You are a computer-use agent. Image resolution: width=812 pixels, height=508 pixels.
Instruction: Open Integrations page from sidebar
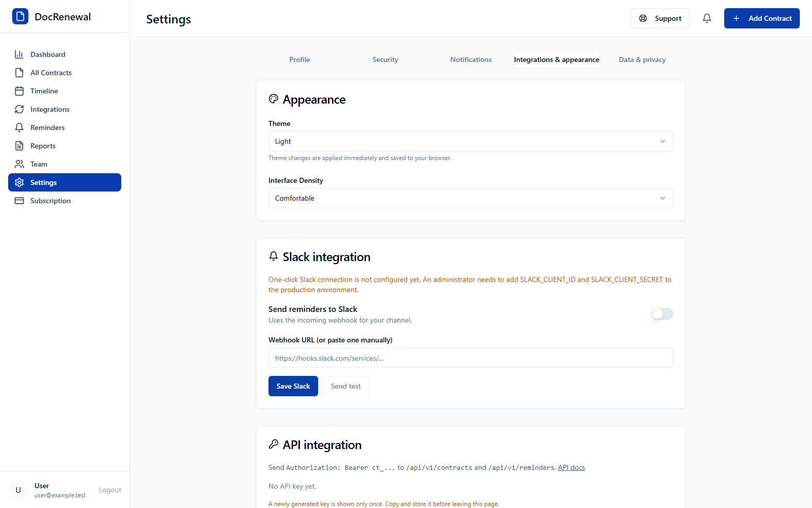pos(64,109)
